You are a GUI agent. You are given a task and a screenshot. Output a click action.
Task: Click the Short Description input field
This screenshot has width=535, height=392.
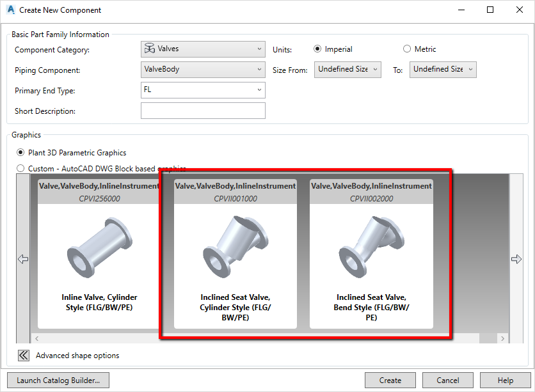pos(203,111)
